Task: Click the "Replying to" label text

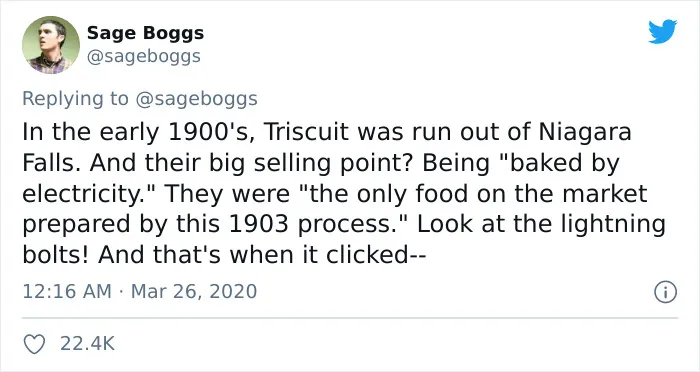Action: (x=75, y=99)
